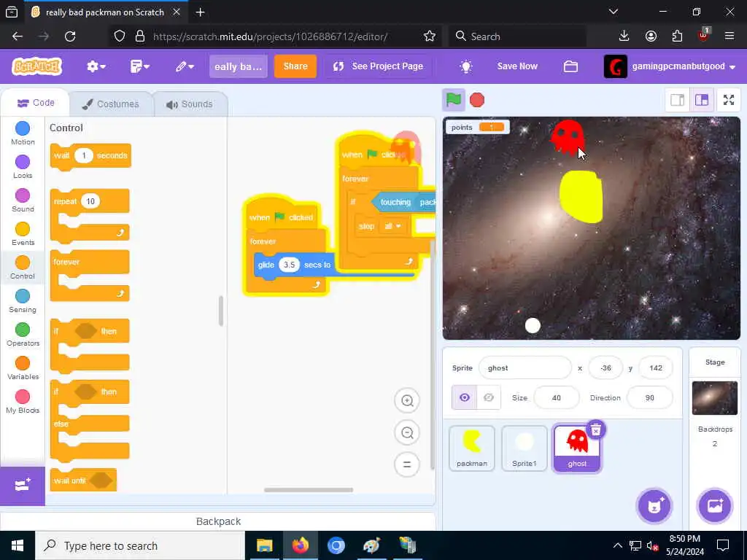Viewport: 747px width, 560px height.
Task: Bookmark this page with star icon
Action: [x=429, y=36]
